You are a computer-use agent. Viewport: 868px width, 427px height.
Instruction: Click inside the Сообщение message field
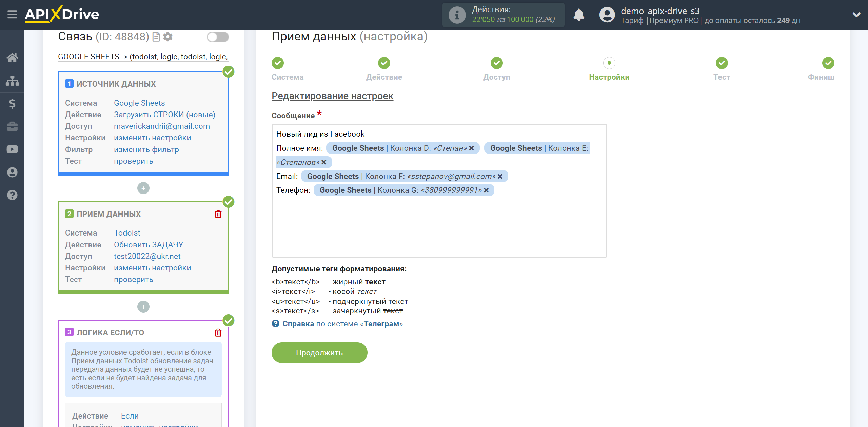[x=439, y=191]
